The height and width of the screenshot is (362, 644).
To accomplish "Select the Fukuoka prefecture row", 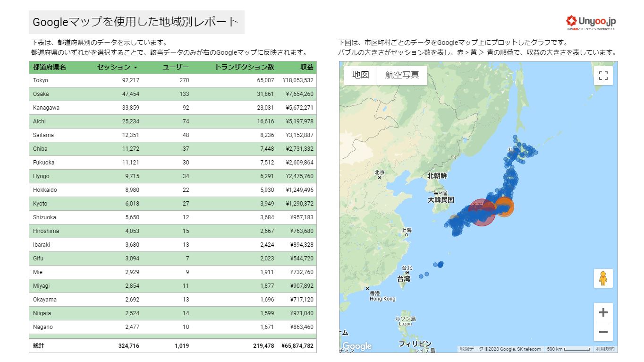I will 173,163.
